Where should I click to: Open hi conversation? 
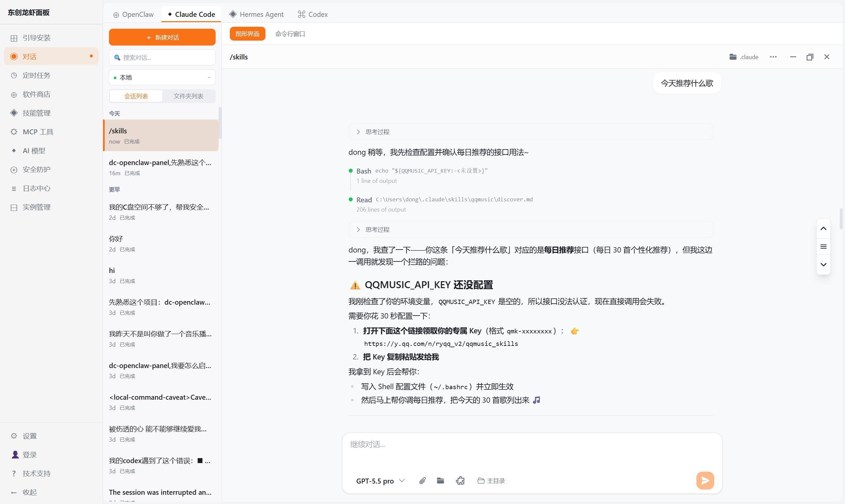click(161, 275)
